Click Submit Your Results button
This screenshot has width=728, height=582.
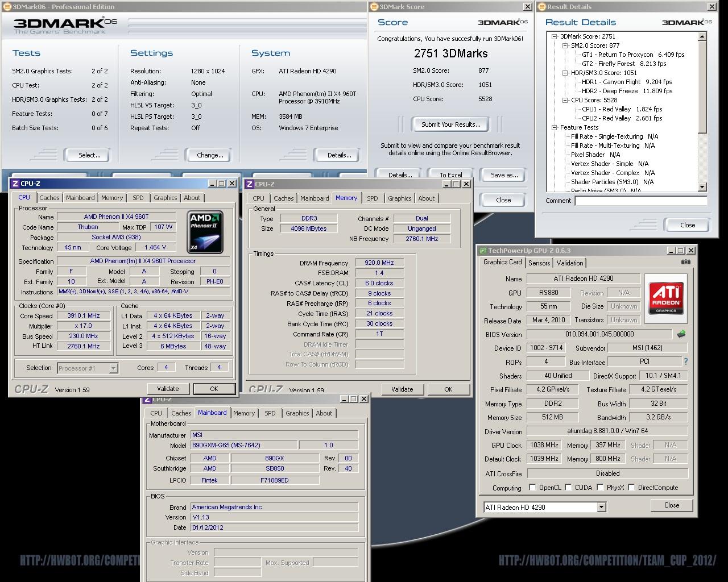pos(451,124)
